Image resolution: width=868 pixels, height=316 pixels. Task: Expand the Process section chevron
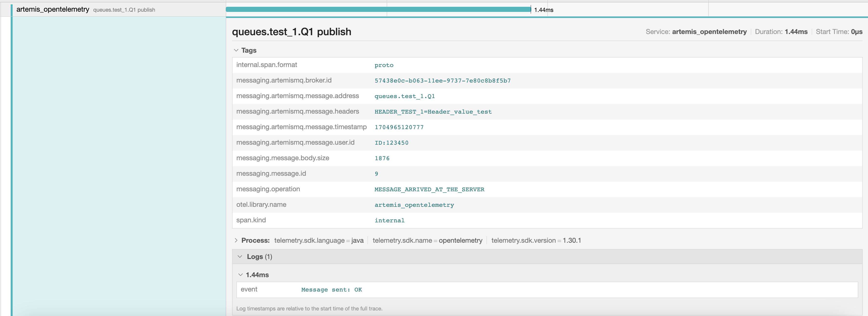coord(236,240)
